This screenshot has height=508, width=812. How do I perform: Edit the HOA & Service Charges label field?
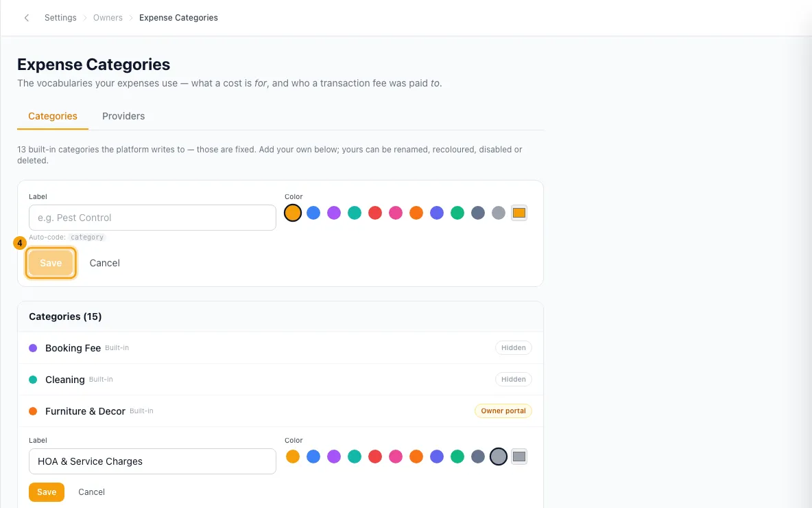(x=152, y=461)
